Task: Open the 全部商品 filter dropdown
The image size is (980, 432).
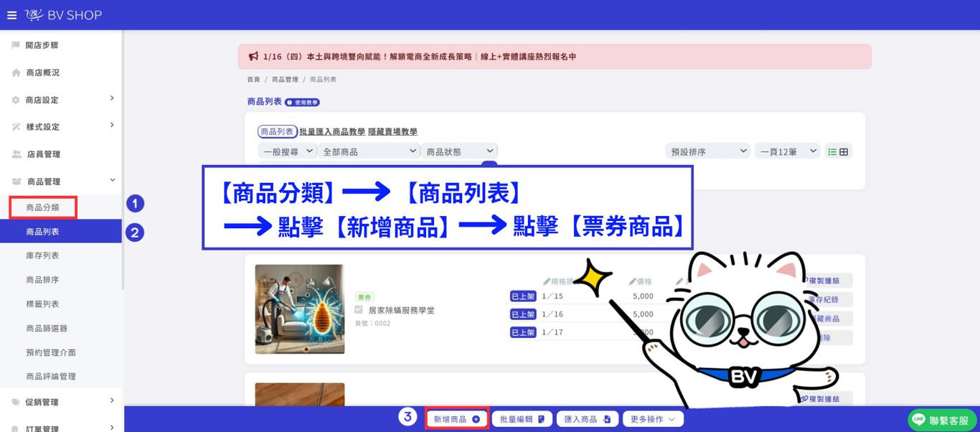Action: (x=369, y=151)
